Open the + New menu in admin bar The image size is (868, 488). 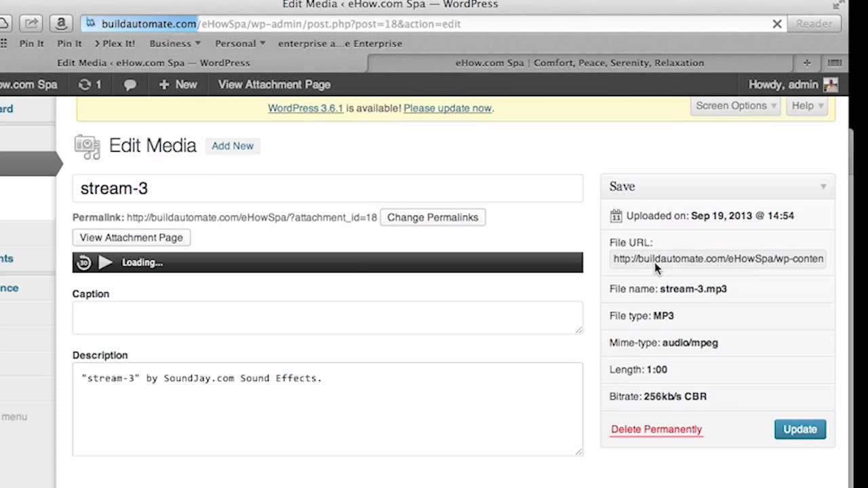(178, 85)
